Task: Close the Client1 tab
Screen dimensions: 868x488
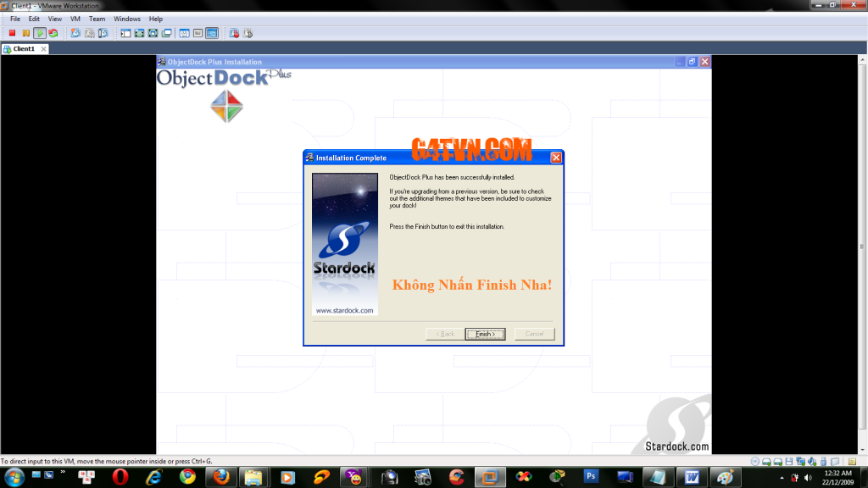Action: click(x=43, y=48)
